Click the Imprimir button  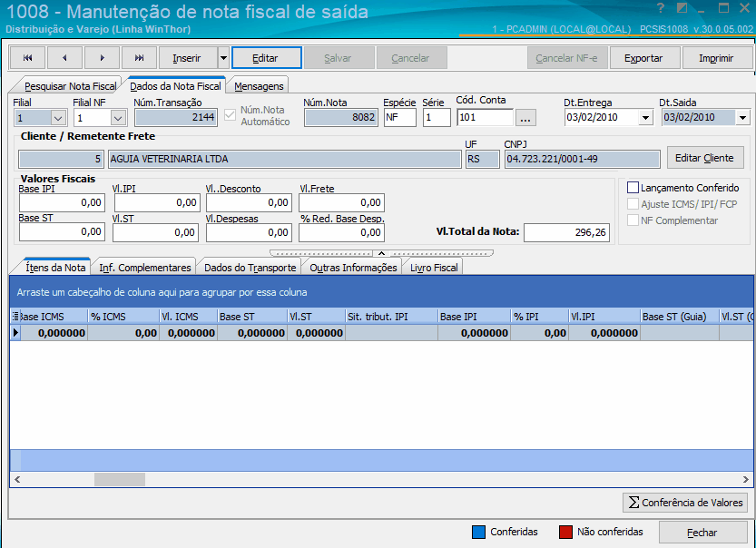click(x=716, y=58)
